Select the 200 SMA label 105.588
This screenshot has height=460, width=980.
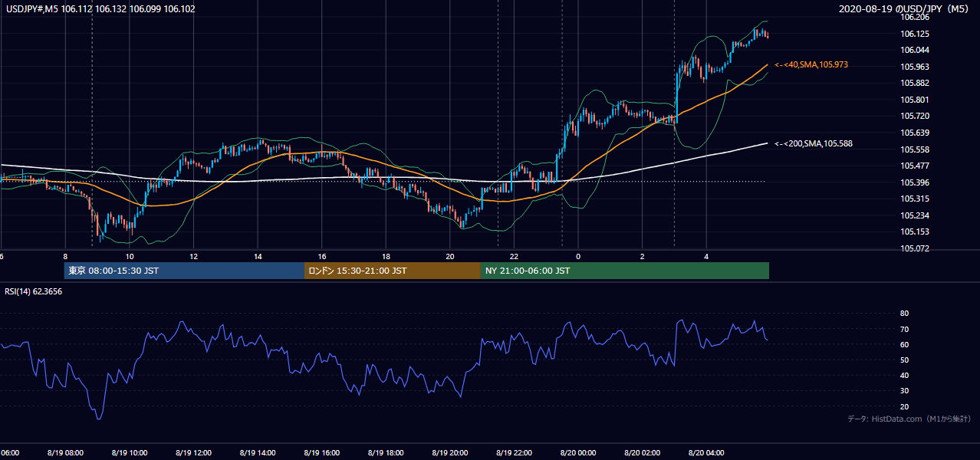pos(814,143)
